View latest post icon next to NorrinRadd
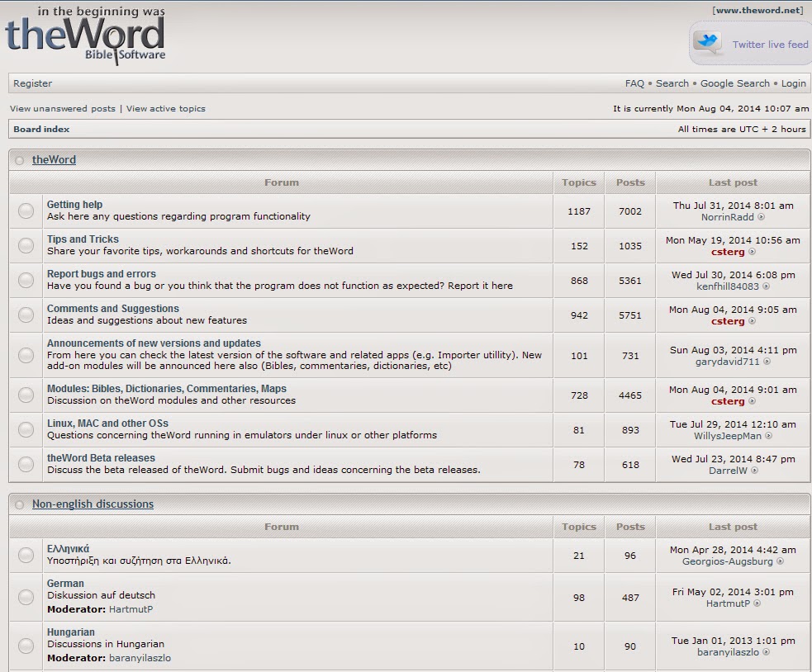 762,217
